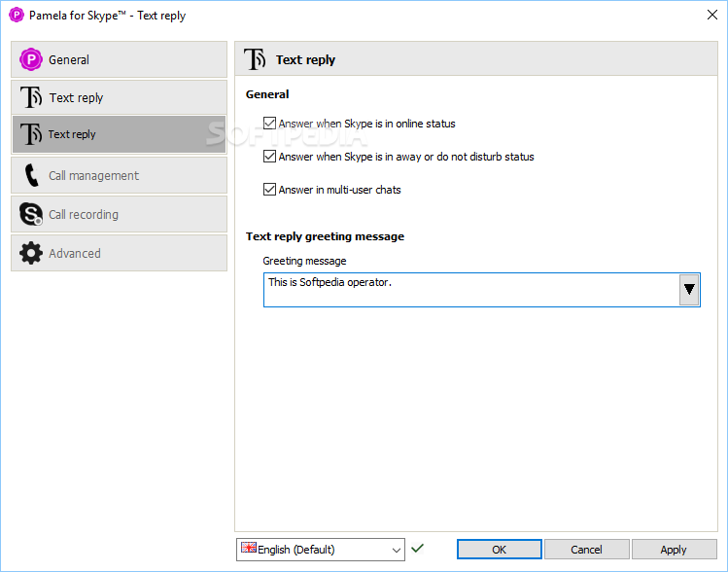Screen dimensions: 728x572
Task: Open the greeting message dropdown arrow
Action: tap(689, 290)
